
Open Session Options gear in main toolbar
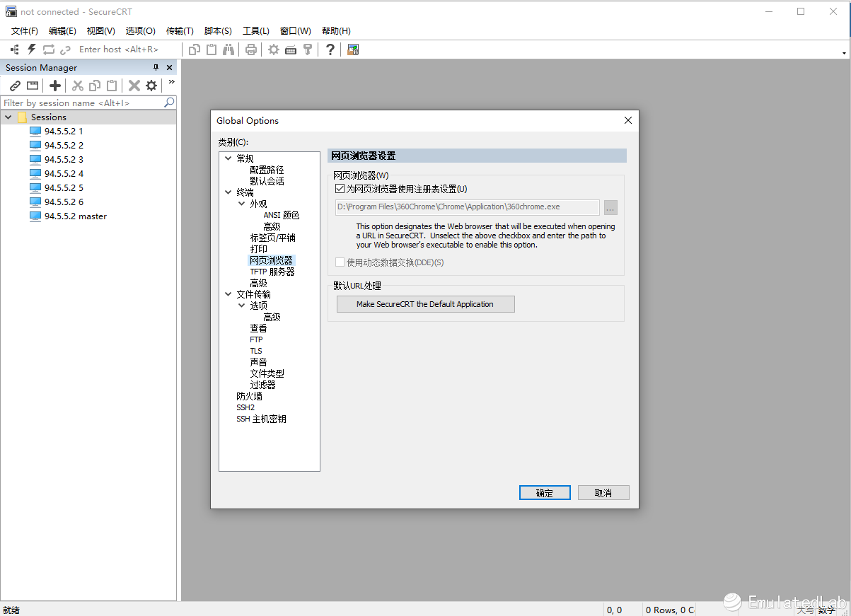click(274, 50)
